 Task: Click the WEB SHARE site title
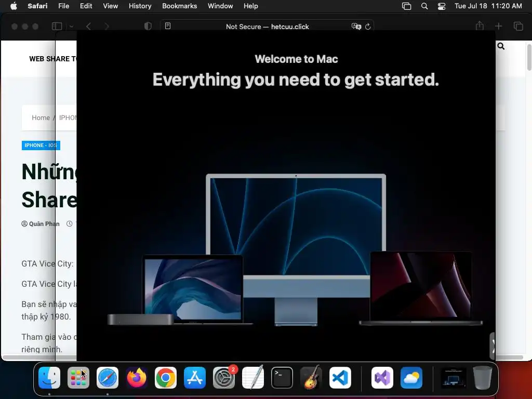[53, 59]
